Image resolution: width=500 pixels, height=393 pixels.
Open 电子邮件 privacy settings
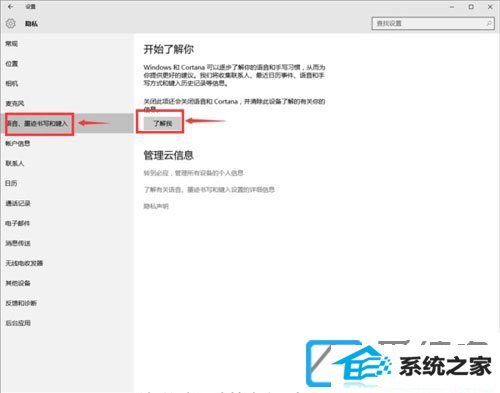pos(18,223)
